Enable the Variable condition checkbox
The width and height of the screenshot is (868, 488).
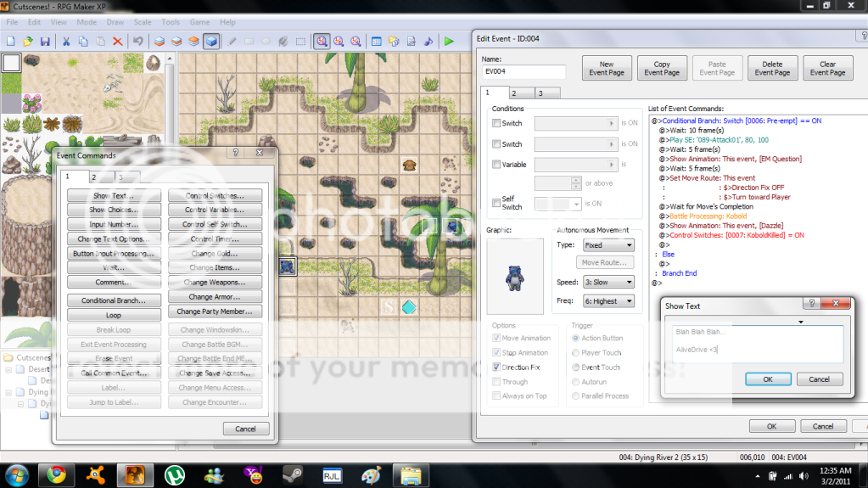[x=496, y=165]
